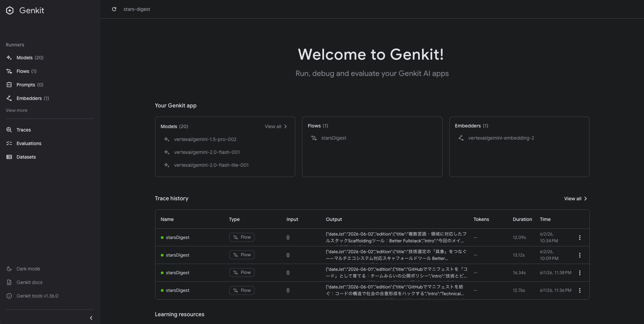
Task: Click Flow chip in the 12.76s trace row
Action: (x=242, y=290)
